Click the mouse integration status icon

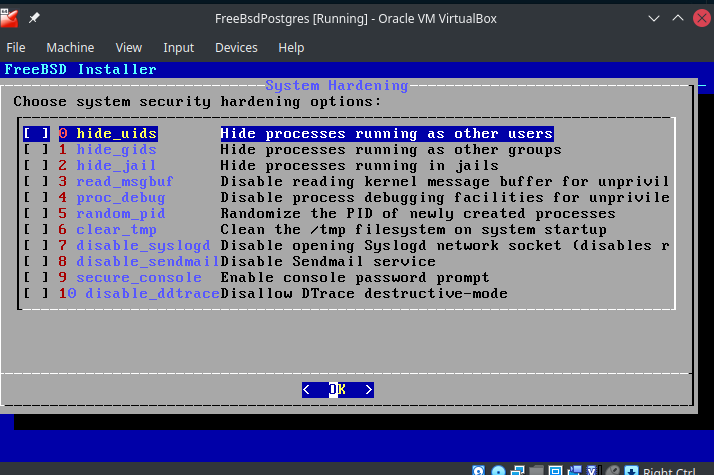(x=612, y=470)
